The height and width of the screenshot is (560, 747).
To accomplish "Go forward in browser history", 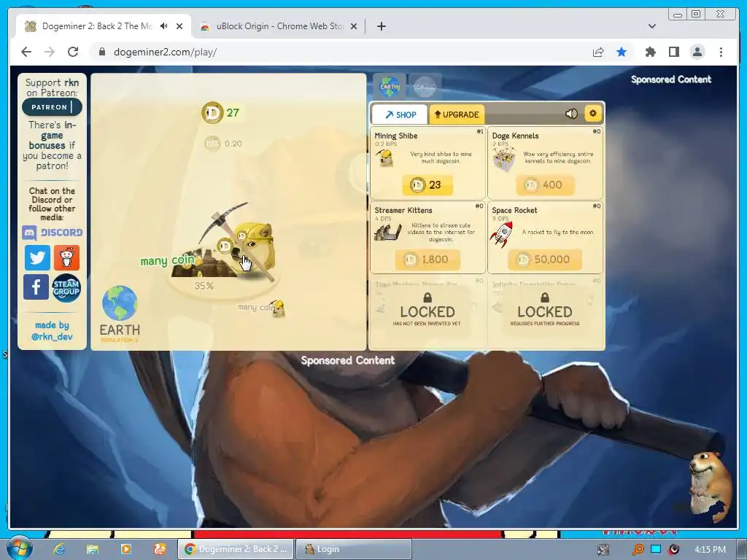I will click(x=50, y=52).
